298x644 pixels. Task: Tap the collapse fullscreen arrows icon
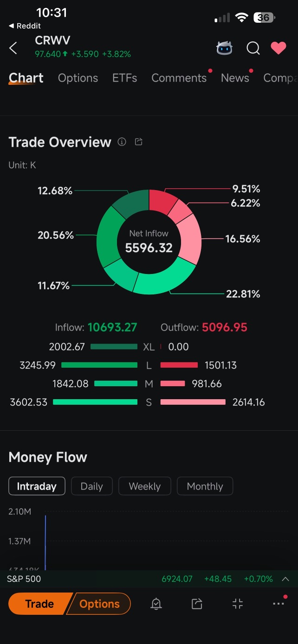(238, 604)
